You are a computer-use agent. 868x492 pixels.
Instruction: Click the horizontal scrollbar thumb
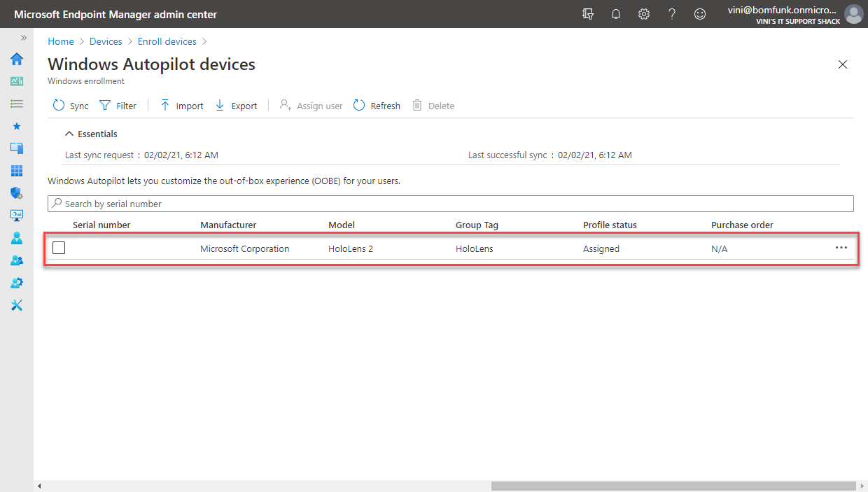[673, 486]
